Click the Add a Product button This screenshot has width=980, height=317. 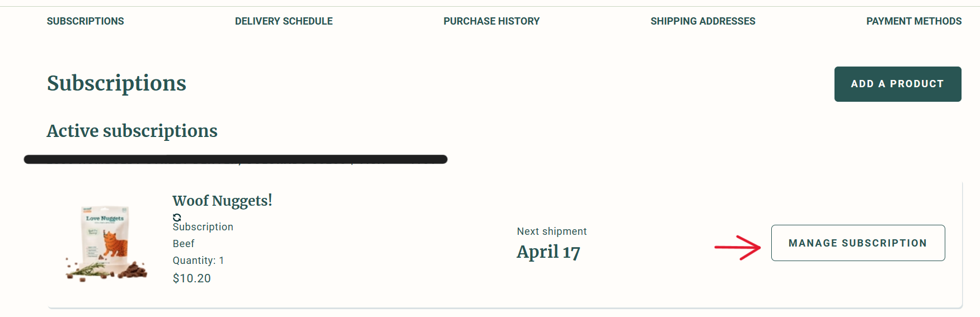[897, 84]
